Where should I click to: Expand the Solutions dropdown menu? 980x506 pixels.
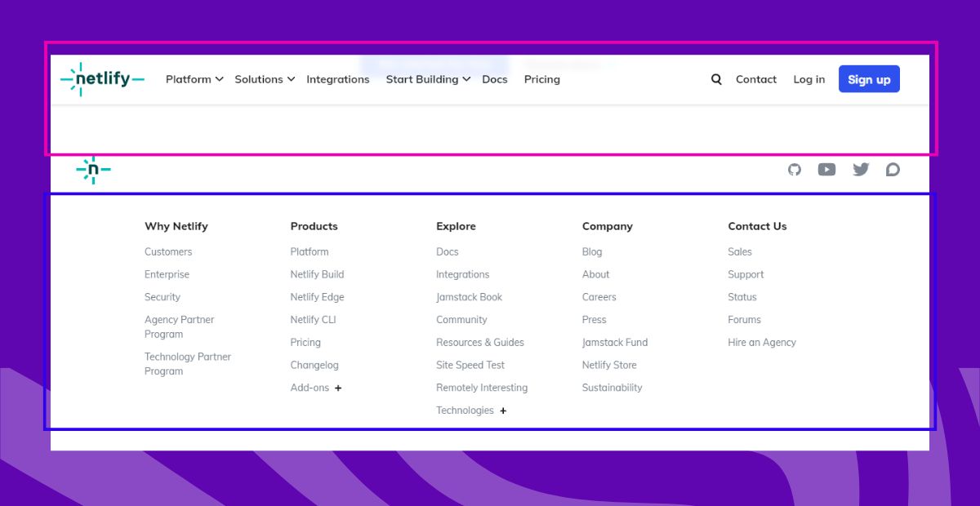(x=265, y=79)
